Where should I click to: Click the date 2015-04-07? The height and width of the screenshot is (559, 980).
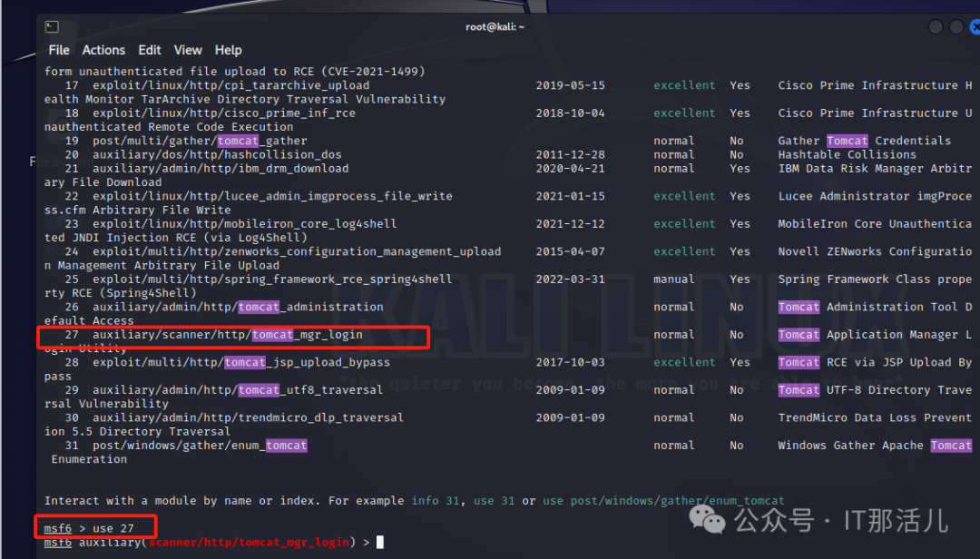tap(570, 251)
